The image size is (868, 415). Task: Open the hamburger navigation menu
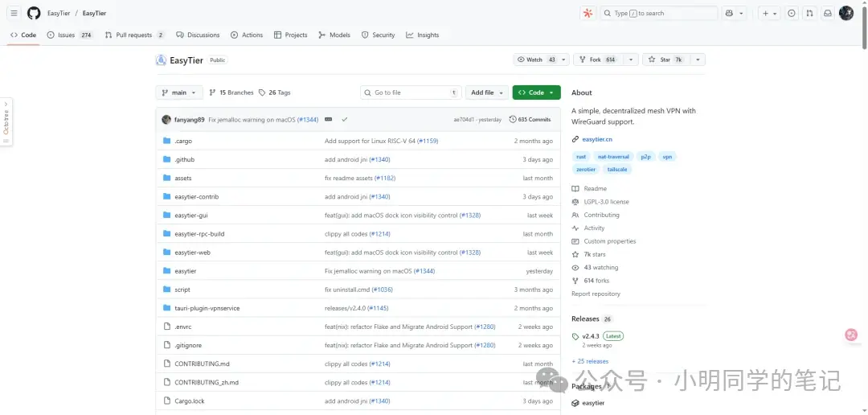[x=14, y=14]
